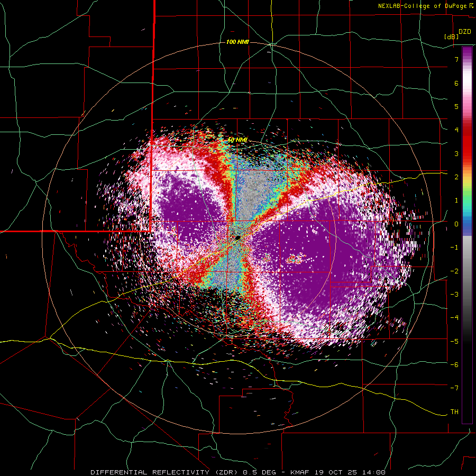The height and width of the screenshot is (476, 476).
Task: Click the "DZD" legend title
Action: (465, 32)
